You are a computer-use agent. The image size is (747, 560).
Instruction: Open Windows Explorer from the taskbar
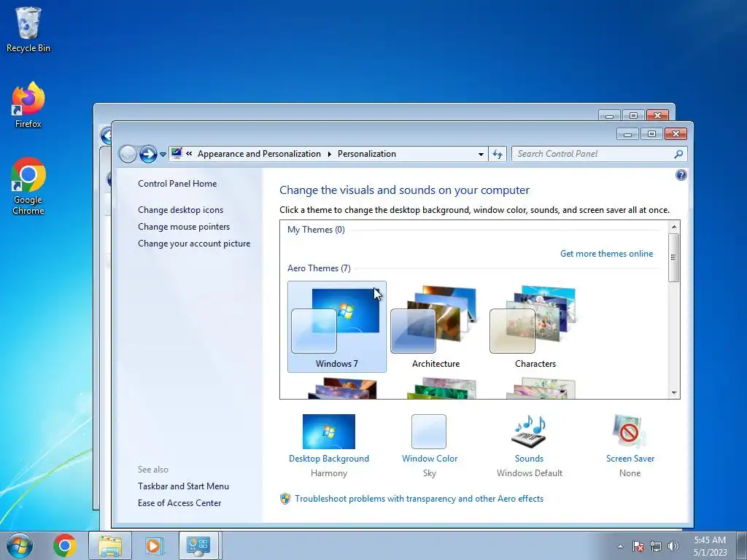(x=110, y=545)
